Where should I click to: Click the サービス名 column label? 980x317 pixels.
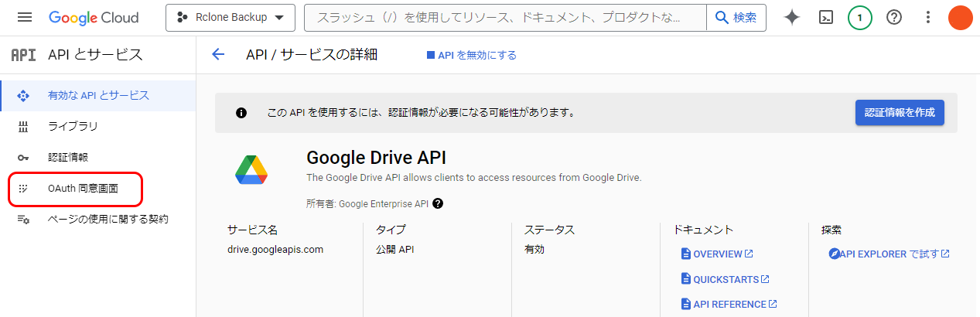click(x=252, y=230)
